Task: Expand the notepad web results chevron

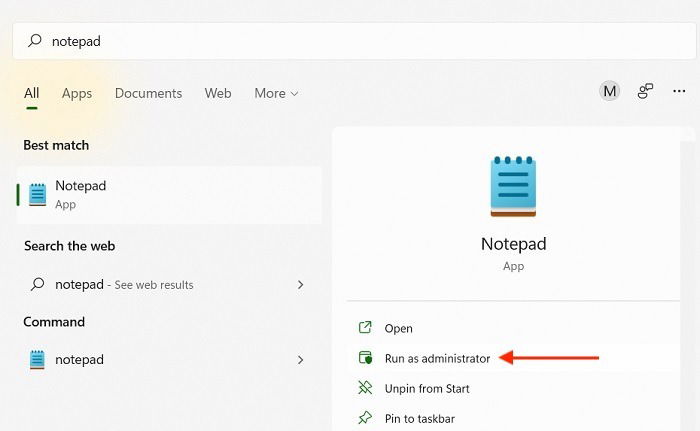Action: (300, 285)
